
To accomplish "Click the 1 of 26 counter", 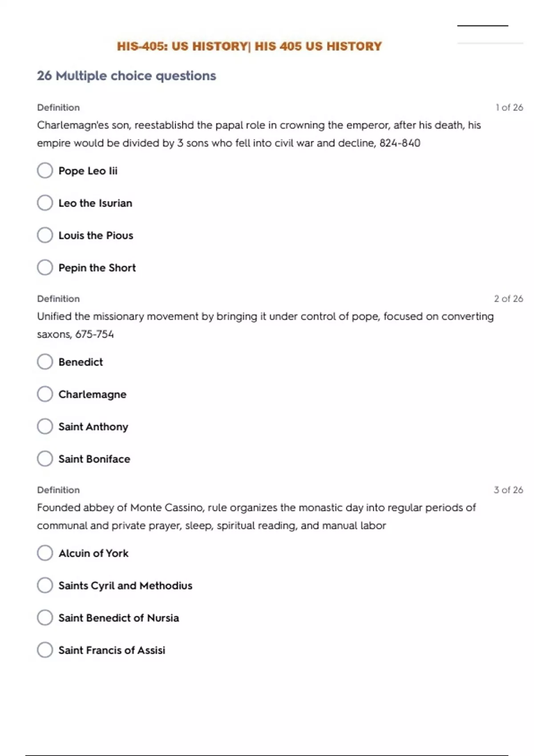I will [x=509, y=108].
